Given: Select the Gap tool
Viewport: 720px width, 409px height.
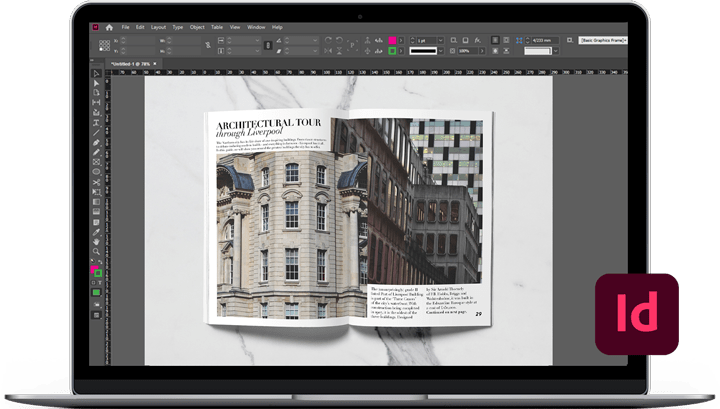Looking at the screenshot, I should 96,102.
